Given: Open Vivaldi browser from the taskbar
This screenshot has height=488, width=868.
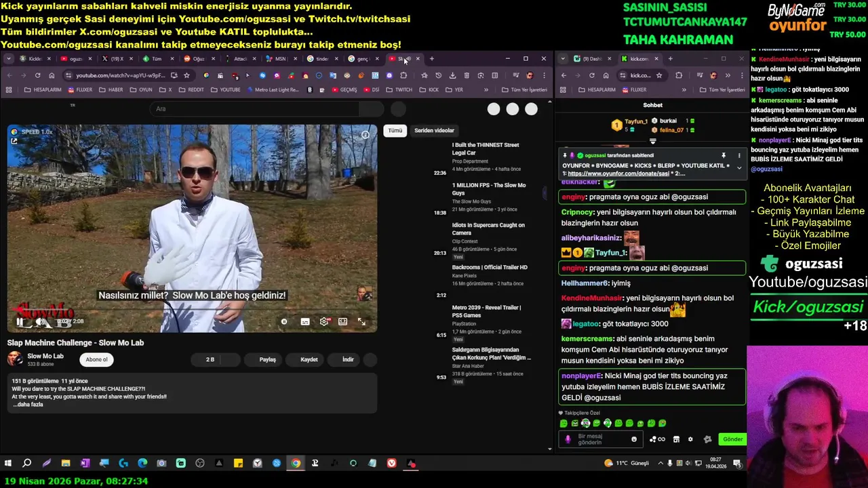Looking at the screenshot, I should 392,464.
